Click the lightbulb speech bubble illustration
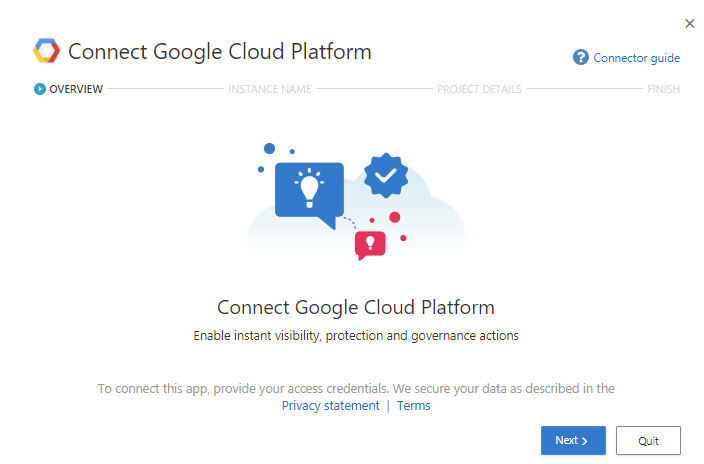This screenshot has height=464, width=704. 309,191
